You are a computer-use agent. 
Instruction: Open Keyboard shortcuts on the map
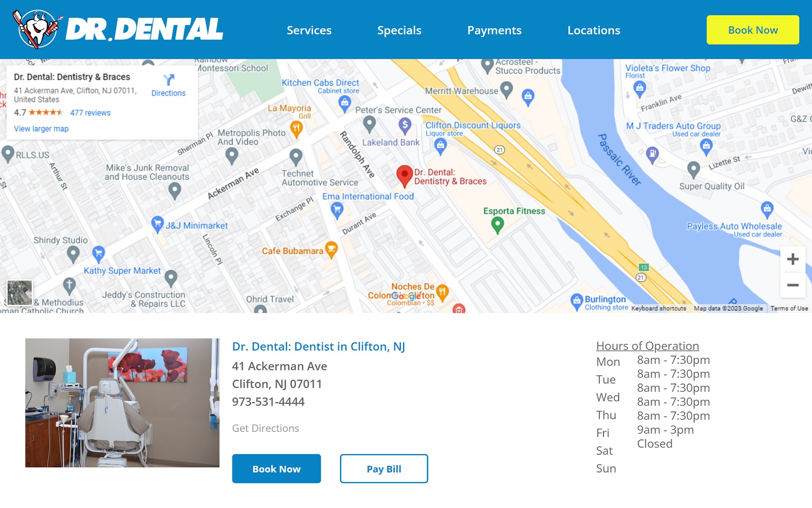[659, 308]
